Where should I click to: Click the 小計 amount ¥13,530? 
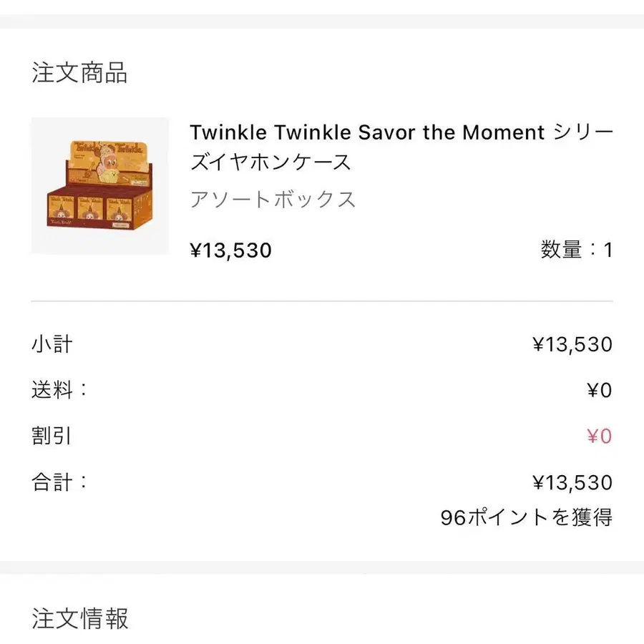tap(572, 345)
